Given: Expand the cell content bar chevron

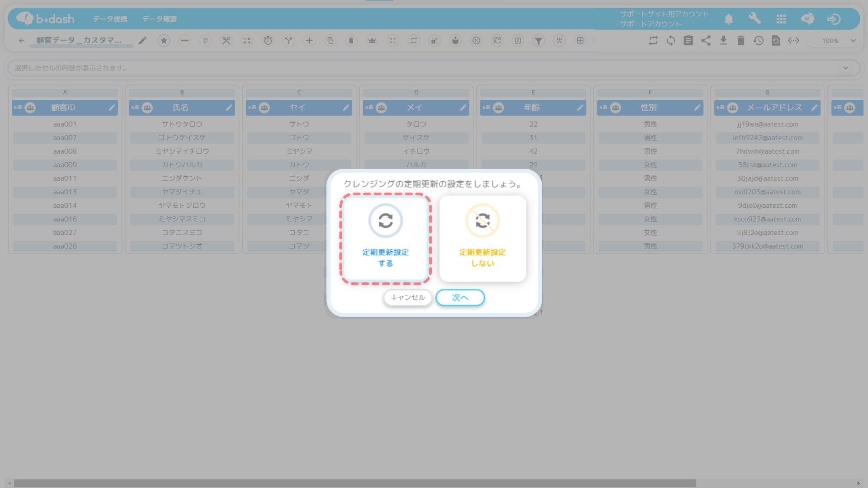Looking at the screenshot, I should 845,68.
